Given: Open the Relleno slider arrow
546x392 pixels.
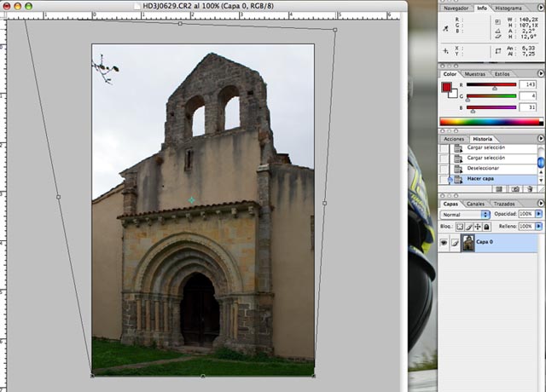Looking at the screenshot, I should tap(537, 227).
